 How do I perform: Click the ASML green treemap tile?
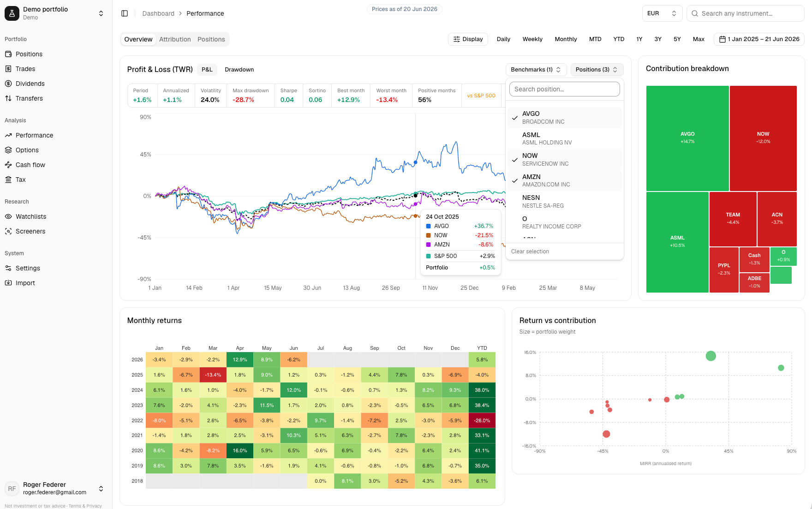pos(677,242)
